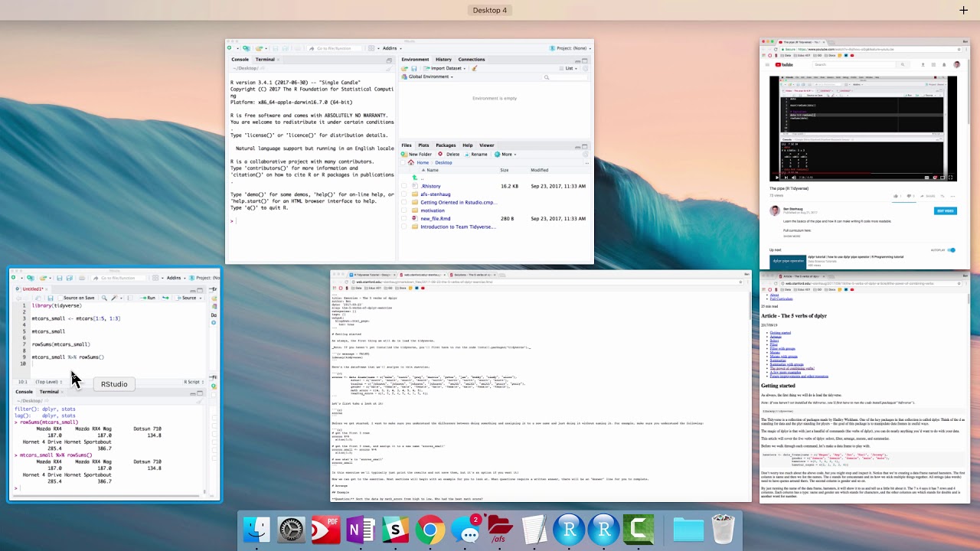Dislike the YouTube video with thumbs down
This screenshot has width=980, height=551.
[x=910, y=196]
